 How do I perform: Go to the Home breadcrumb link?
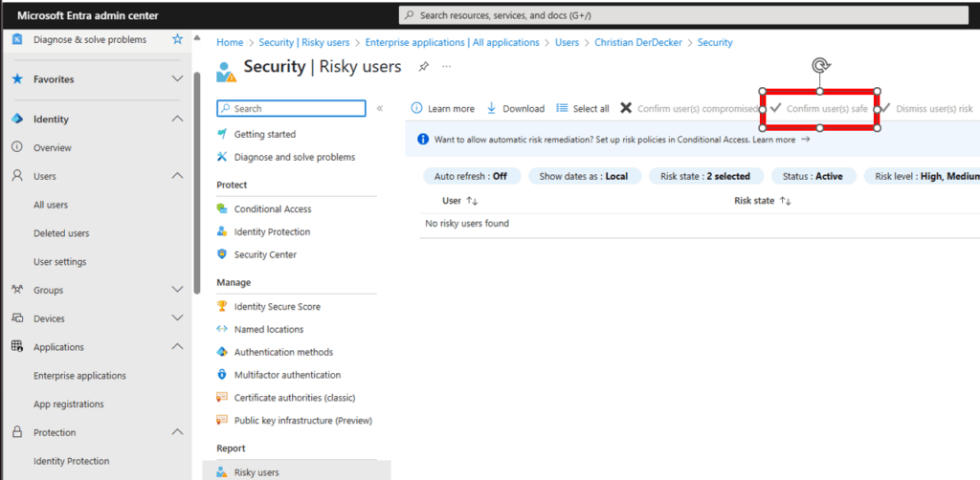230,42
